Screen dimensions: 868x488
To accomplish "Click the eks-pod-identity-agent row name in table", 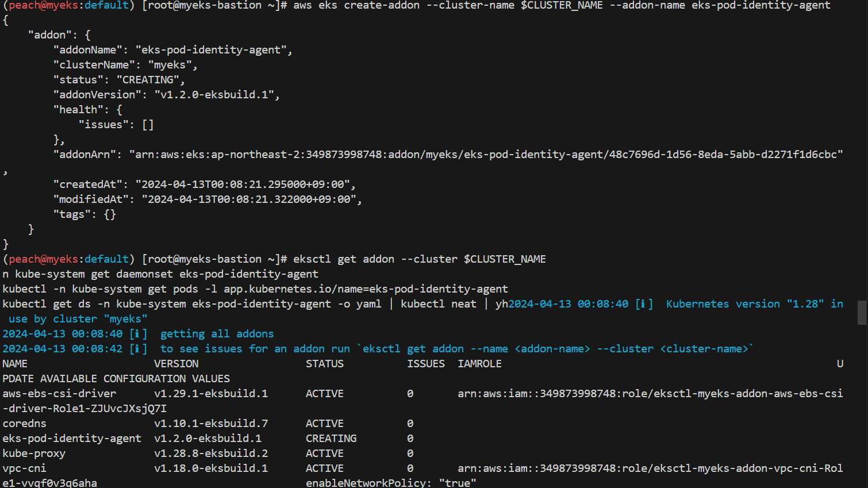I will click(x=72, y=439).
